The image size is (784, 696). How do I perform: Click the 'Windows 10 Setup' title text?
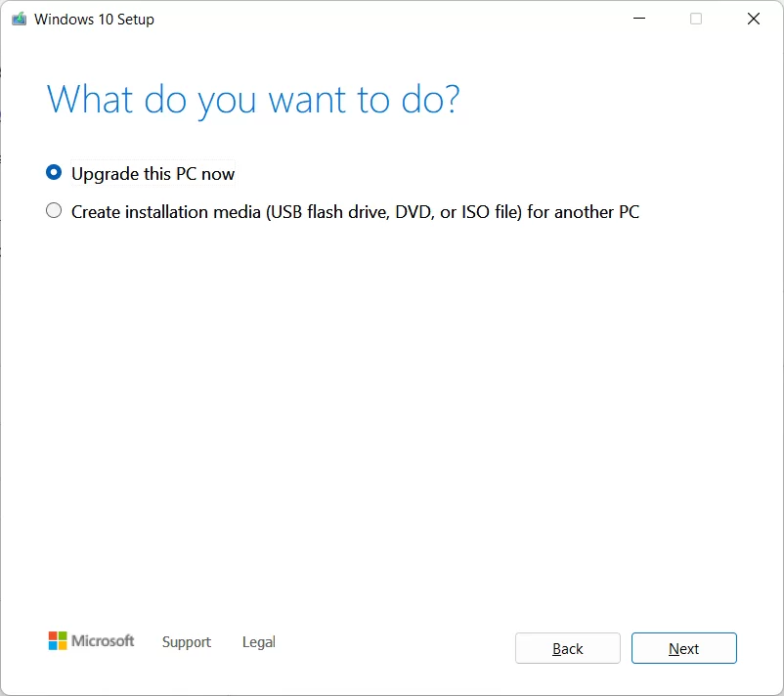pos(94,19)
